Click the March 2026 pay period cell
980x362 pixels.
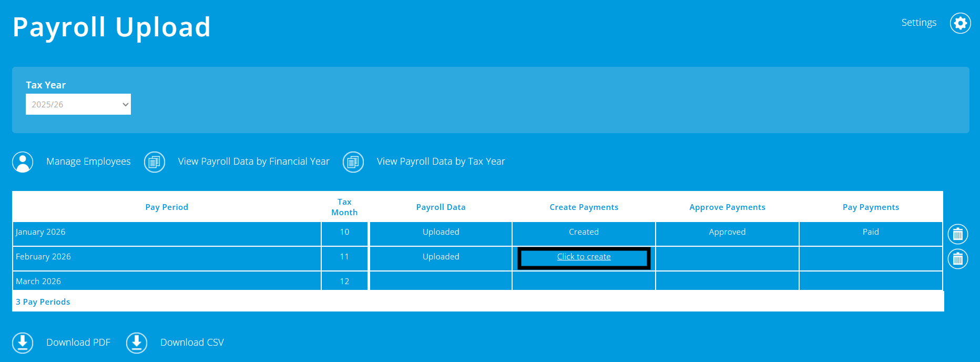(x=167, y=281)
